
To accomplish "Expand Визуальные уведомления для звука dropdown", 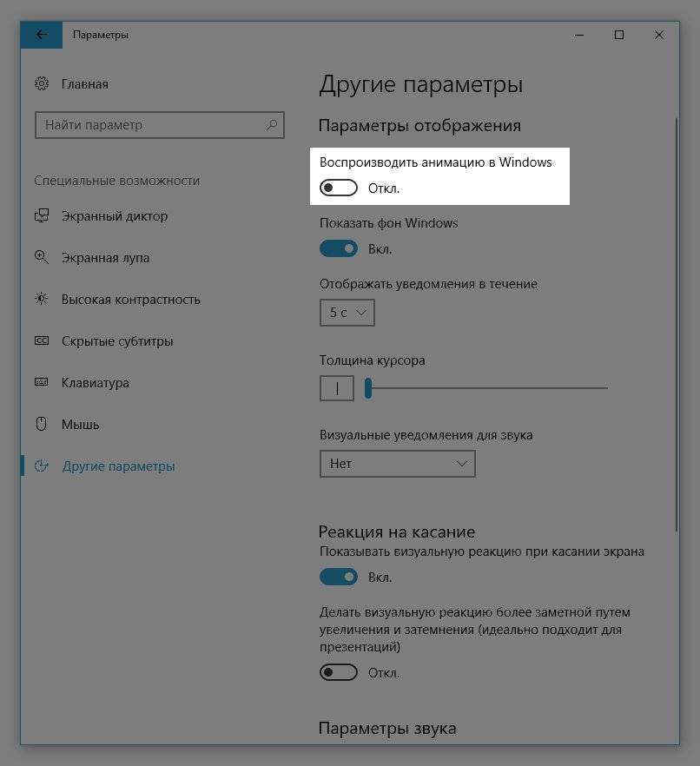I will [x=398, y=464].
